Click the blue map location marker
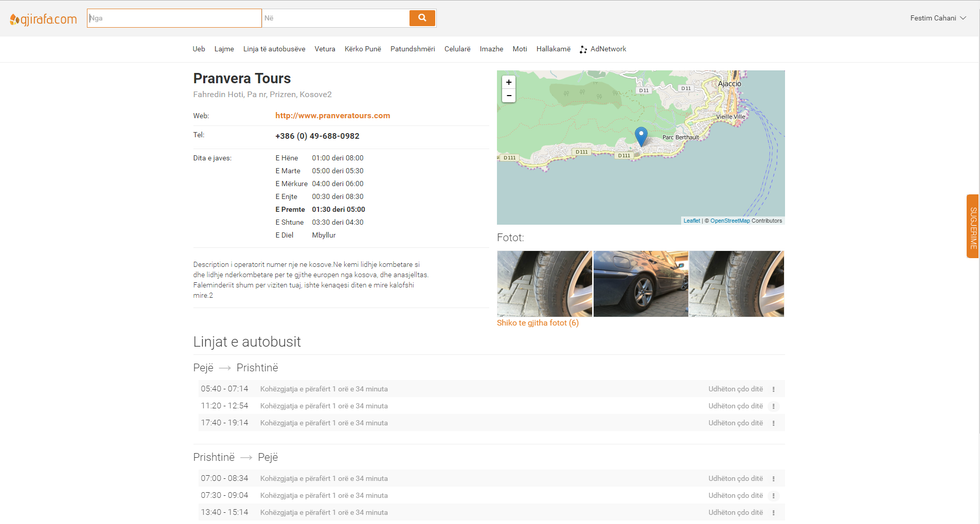The image size is (980, 524). pyautogui.click(x=641, y=137)
